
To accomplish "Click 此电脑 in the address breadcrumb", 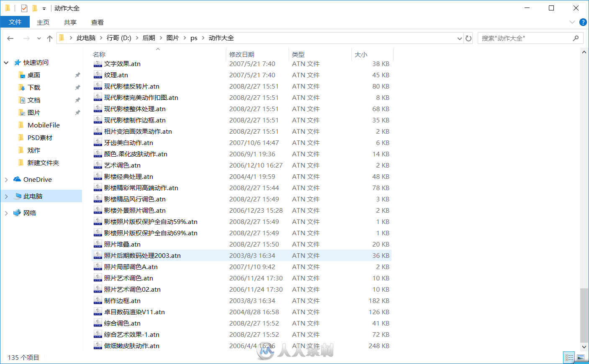I will pyautogui.click(x=86, y=38).
